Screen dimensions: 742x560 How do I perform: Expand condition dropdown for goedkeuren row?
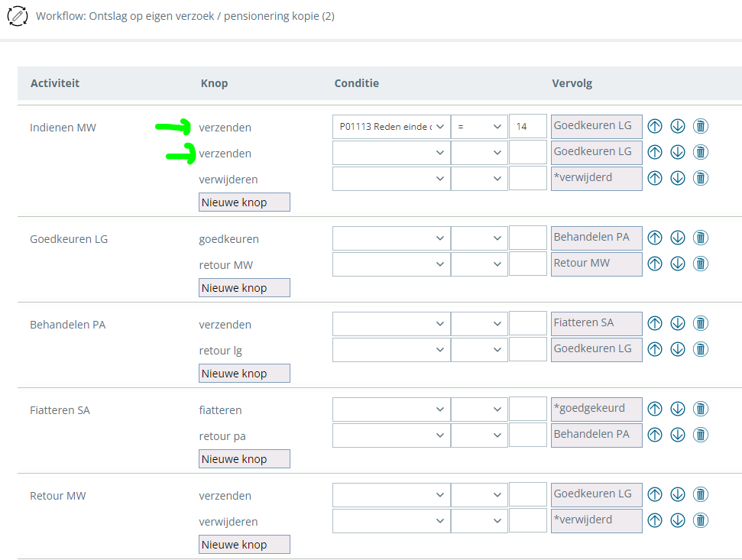(x=390, y=238)
